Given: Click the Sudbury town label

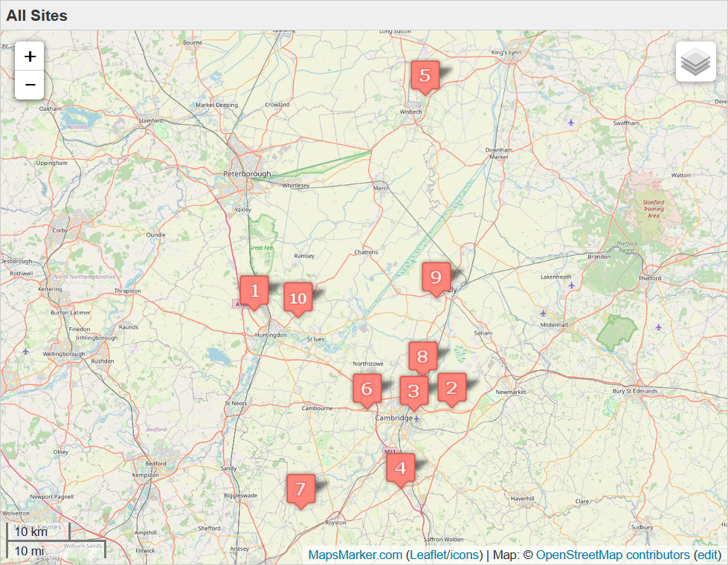Looking at the screenshot, I should coord(642,527).
